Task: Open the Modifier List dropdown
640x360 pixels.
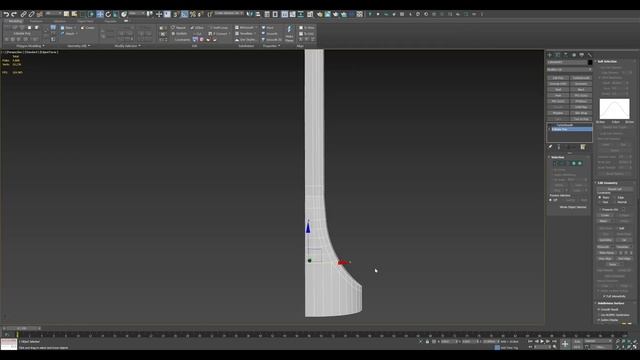Action: click(x=569, y=69)
